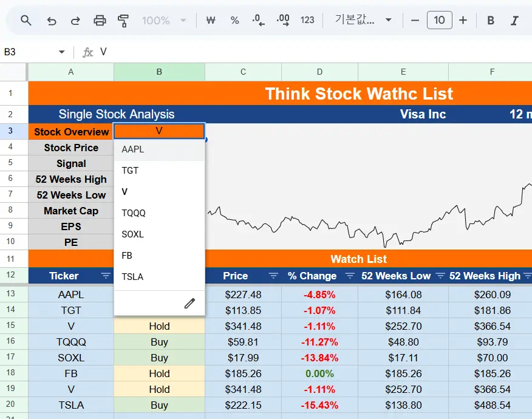Image resolution: width=532 pixels, height=419 pixels.
Task: Select column D header
Action: pos(319,72)
